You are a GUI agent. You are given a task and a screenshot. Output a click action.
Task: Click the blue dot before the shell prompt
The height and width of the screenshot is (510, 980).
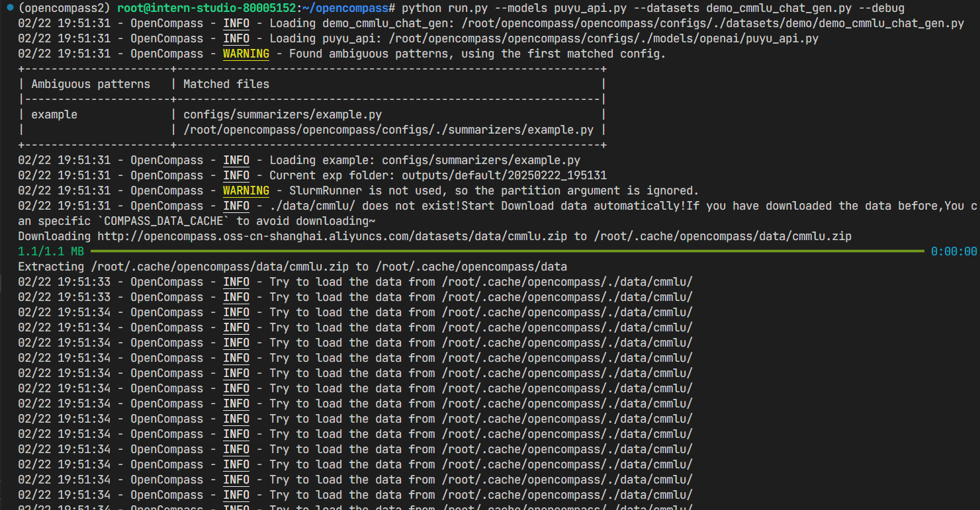coord(10,8)
